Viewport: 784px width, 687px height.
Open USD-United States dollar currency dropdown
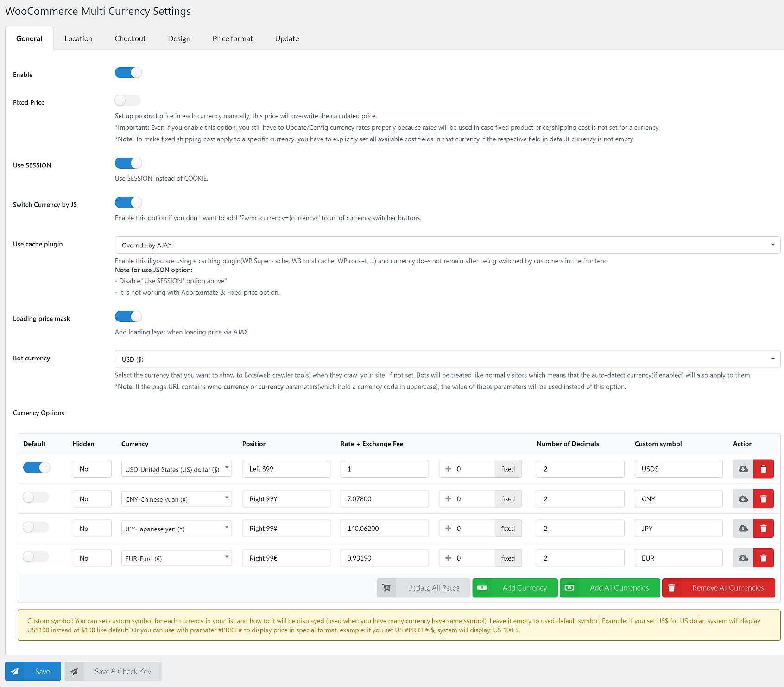177,469
